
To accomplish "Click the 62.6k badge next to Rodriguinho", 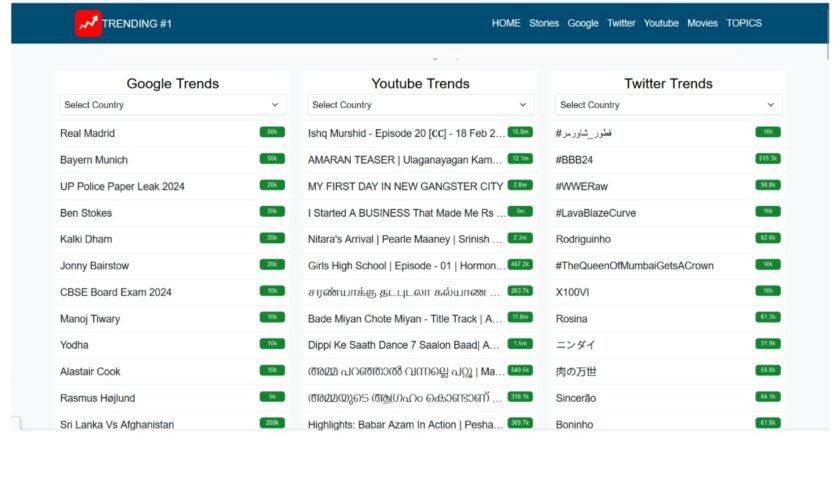I will pos(768,238).
